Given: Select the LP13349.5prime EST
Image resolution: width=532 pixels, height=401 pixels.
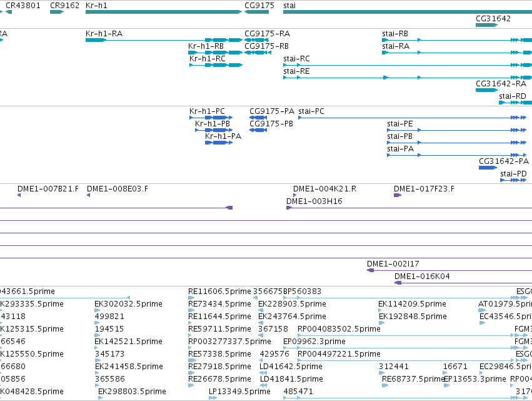Looking at the screenshot, I should tap(213, 398).
